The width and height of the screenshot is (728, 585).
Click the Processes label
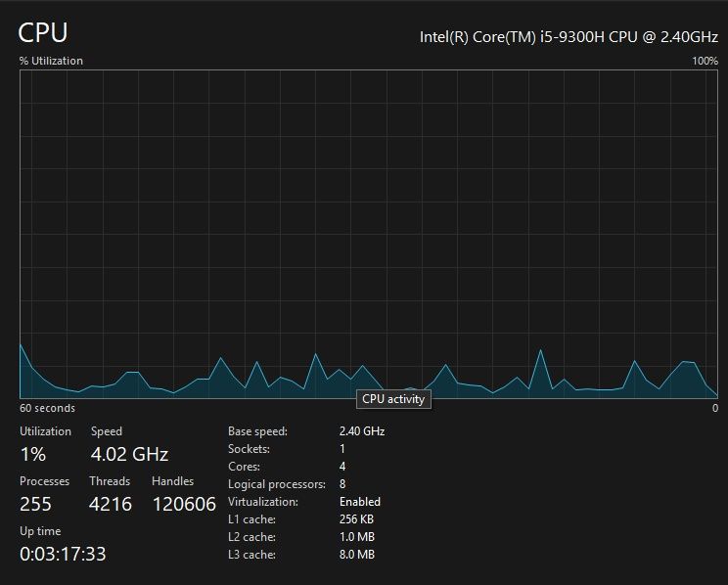(45, 481)
